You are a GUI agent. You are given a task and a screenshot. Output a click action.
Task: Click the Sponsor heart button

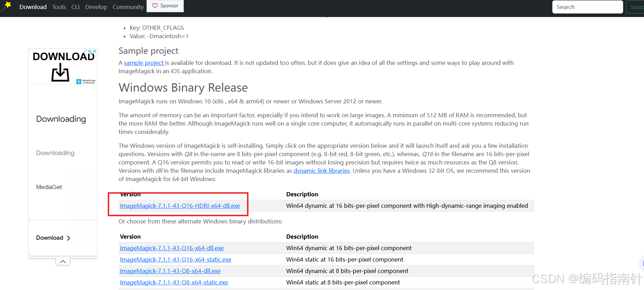click(165, 6)
